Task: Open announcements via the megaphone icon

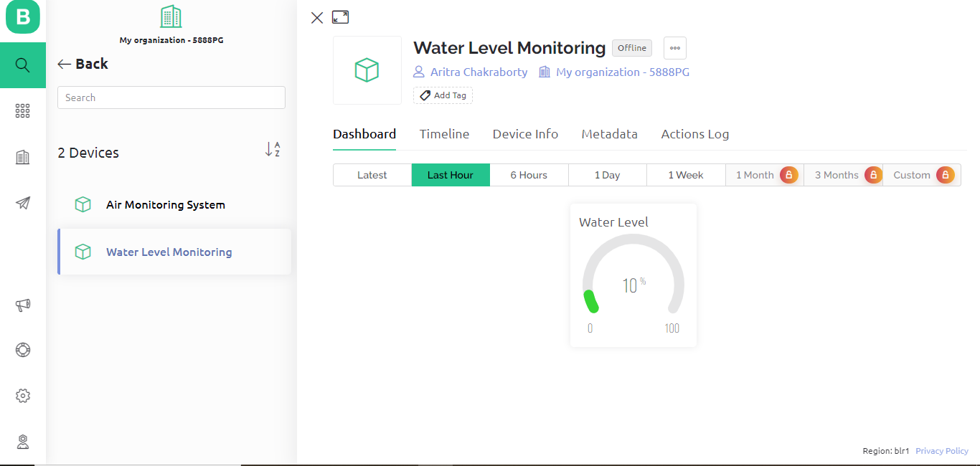Action: pos(22,305)
